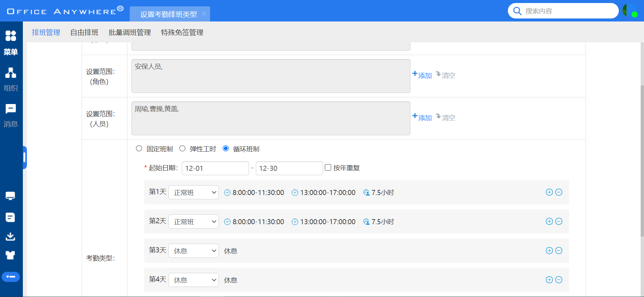Open the 第1天 shift type dropdown
Image resolution: width=644 pixels, height=297 pixels.
point(194,192)
